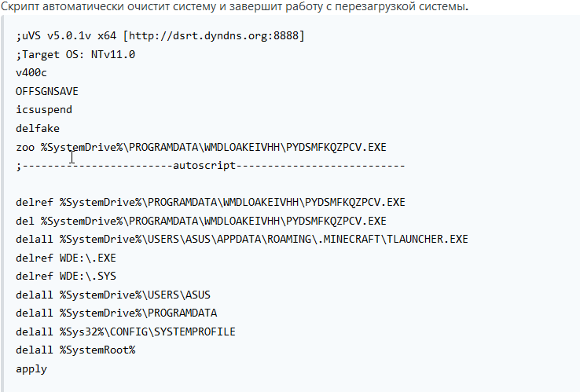The height and width of the screenshot is (392, 580).
Task: Click the delall %SystemRoot% line
Action: [75, 350]
